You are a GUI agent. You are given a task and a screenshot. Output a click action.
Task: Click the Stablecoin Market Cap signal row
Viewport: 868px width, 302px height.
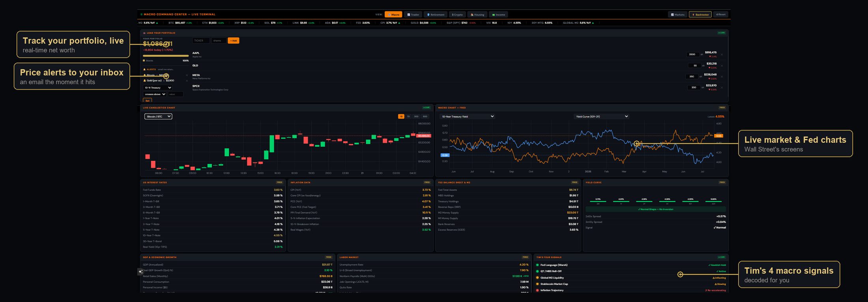[x=631, y=284]
